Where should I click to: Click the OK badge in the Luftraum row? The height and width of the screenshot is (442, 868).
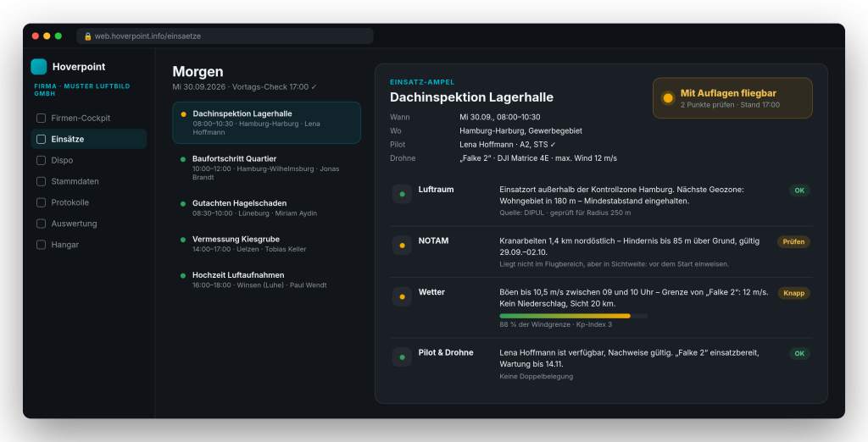pyautogui.click(x=799, y=191)
